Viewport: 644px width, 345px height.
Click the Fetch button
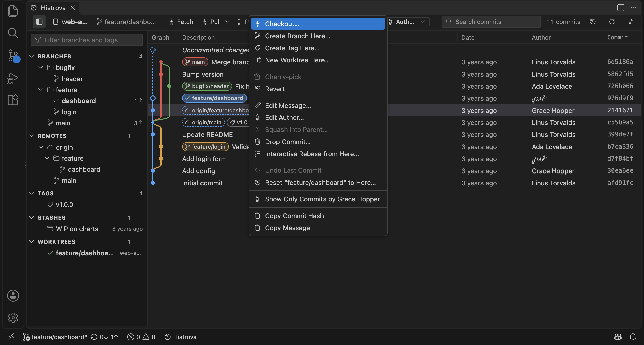181,22
